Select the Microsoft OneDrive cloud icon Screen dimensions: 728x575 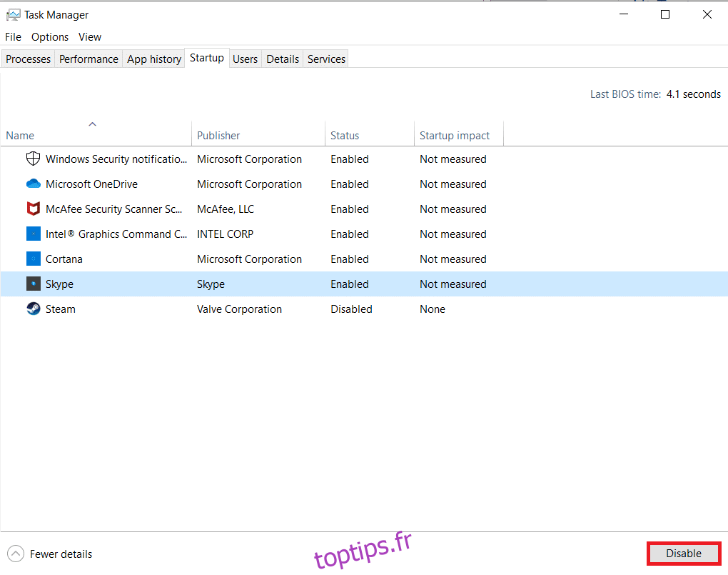click(33, 184)
